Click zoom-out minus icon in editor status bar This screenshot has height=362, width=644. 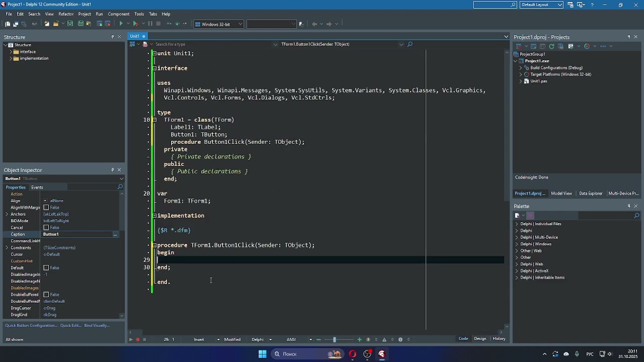[x=318, y=339]
